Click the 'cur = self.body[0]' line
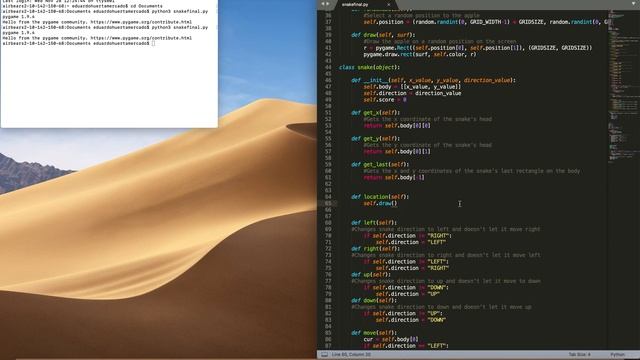The width and height of the screenshot is (640, 360). pyautogui.click(x=391, y=339)
